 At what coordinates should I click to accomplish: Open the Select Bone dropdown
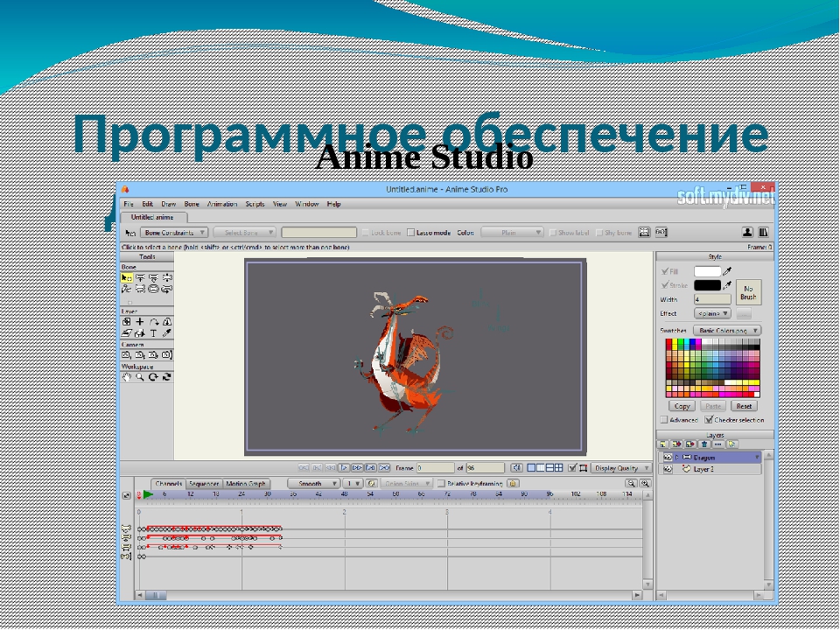(x=245, y=233)
